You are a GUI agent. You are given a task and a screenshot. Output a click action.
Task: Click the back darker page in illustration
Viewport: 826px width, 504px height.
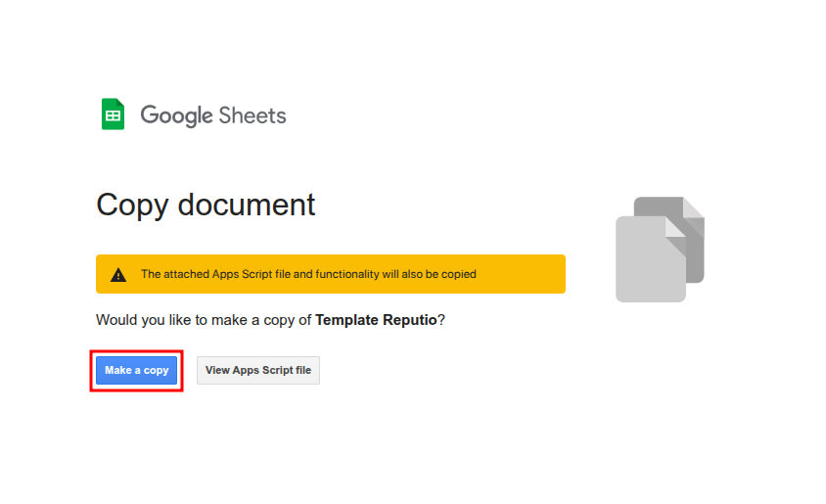pos(693,245)
